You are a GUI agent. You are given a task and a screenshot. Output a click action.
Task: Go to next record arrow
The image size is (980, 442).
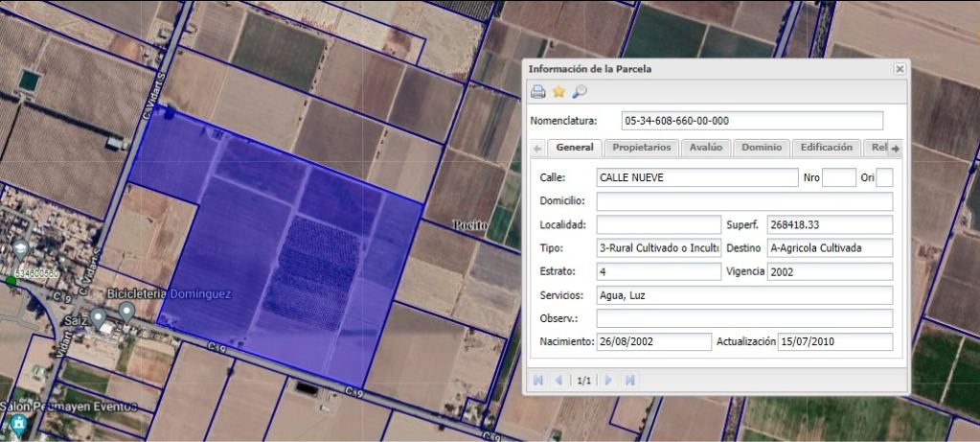(608, 380)
